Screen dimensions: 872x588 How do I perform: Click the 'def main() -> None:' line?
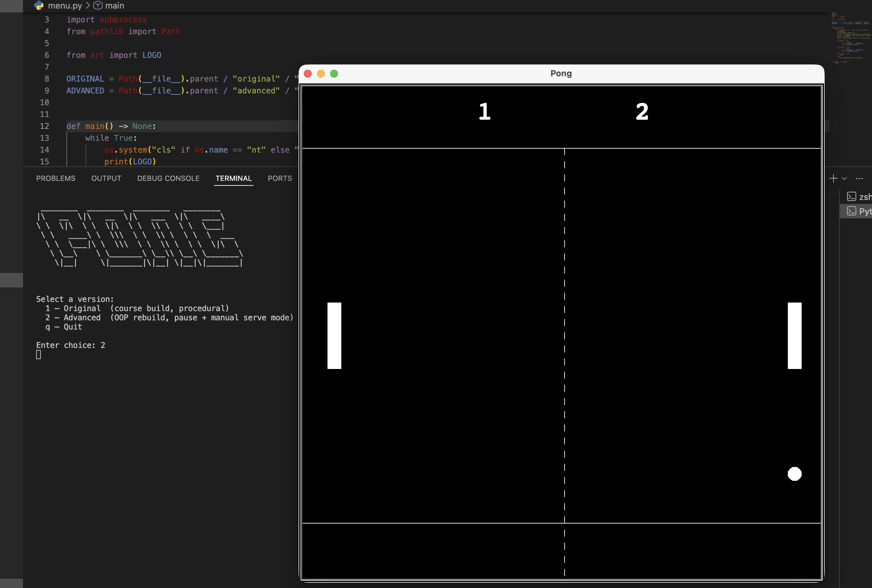pyautogui.click(x=111, y=126)
